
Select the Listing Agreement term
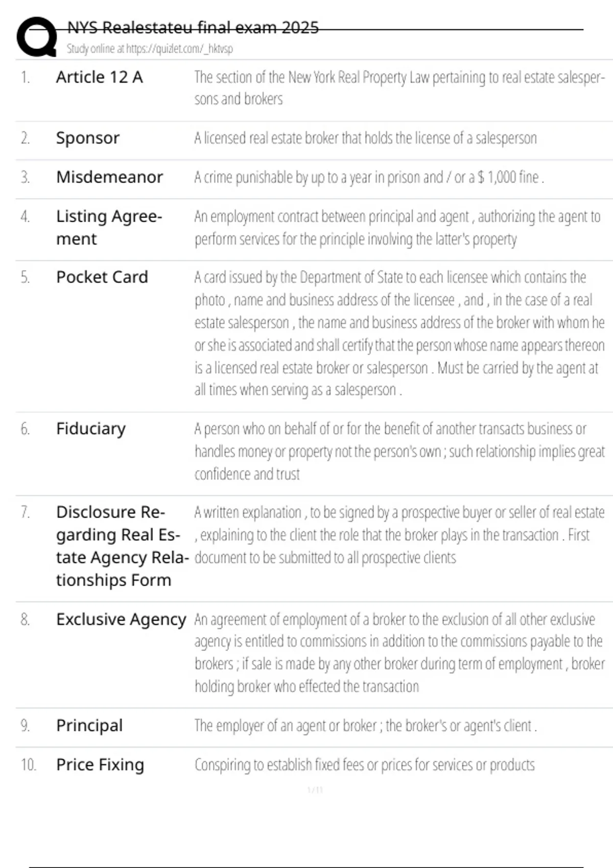(109, 227)
